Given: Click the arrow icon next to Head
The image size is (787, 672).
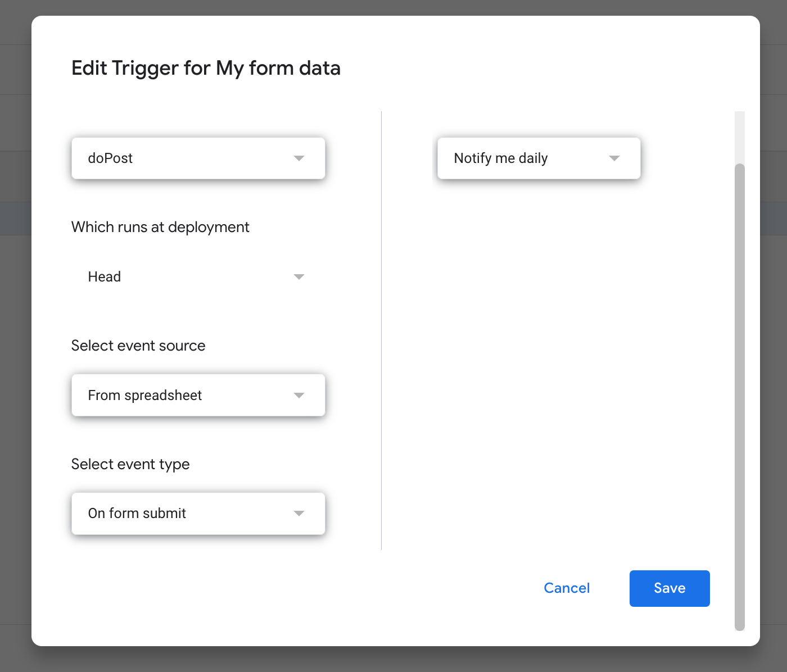Looking at the screenshot, I should pos(299,277).
